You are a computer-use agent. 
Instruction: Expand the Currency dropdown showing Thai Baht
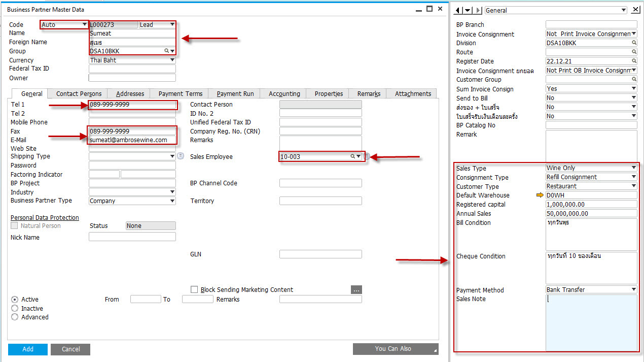(x=132, y=60)
